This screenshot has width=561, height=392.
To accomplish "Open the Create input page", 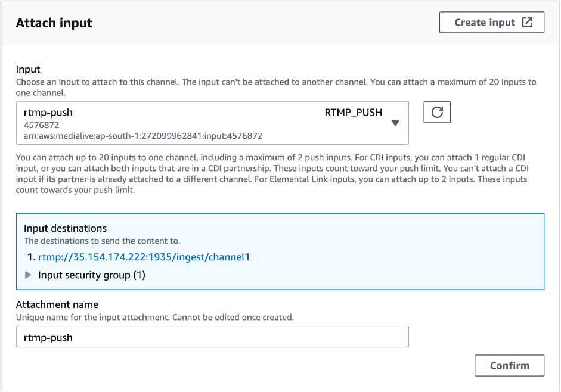I will 491,22.
